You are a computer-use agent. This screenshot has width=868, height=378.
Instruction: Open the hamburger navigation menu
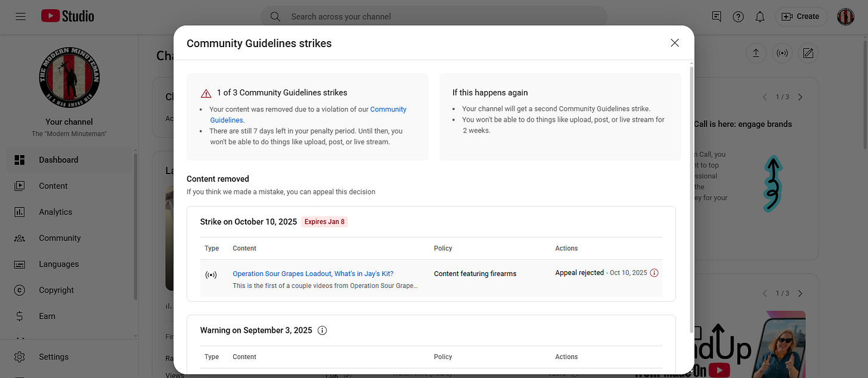pyautogui.click(x=21, y=17)
